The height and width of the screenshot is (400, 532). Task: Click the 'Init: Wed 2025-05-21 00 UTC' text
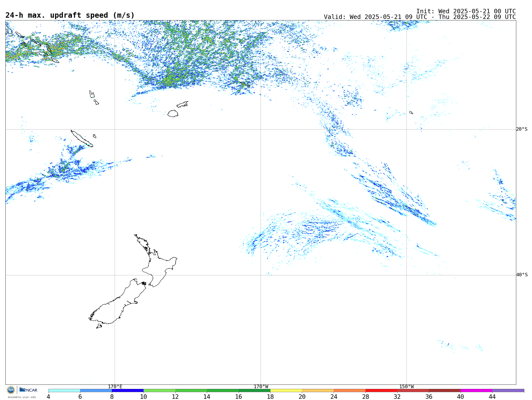click(466, 11)
